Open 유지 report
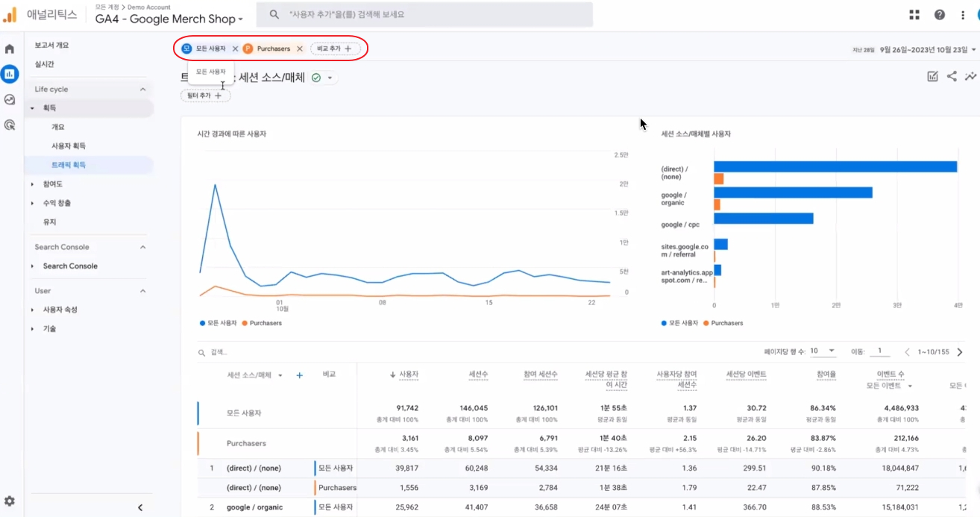This screenshot has width=980, height=517. pos(50,222)
